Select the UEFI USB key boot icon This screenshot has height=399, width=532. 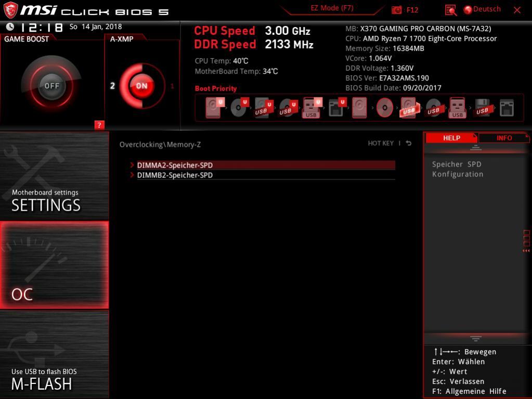(312, 108)
